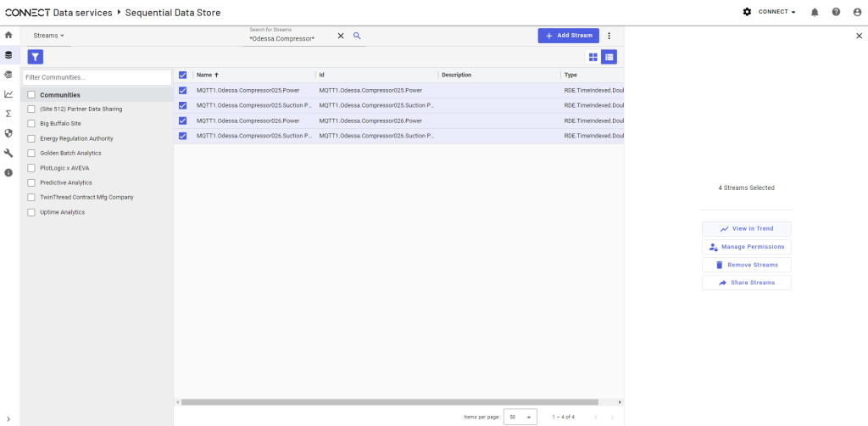
Task: Switch to grid card view
Action: click(593, 57)
